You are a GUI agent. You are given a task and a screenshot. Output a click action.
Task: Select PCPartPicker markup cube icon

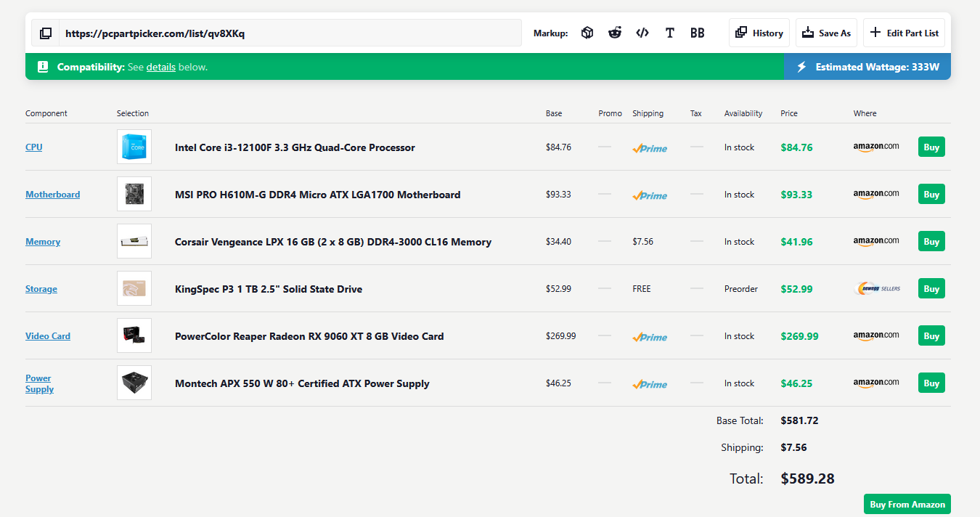click(x=587, y=33)
